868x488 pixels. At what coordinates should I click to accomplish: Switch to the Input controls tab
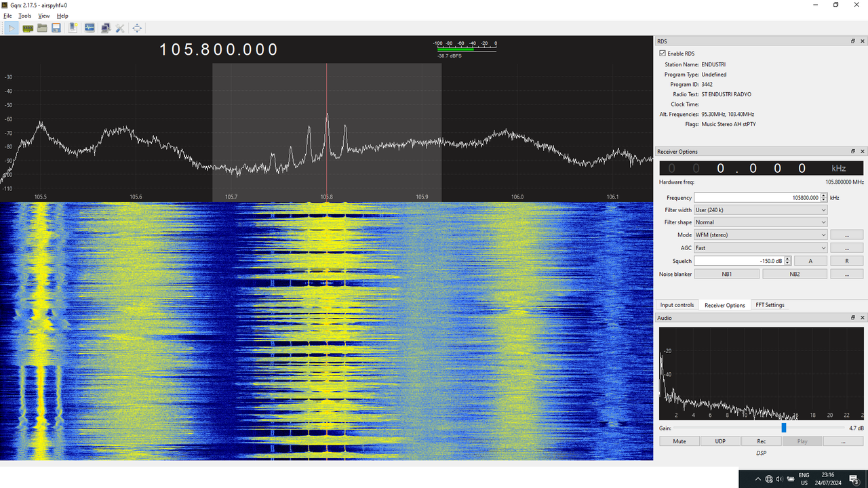pyautogui.click(x=677, y=305)
